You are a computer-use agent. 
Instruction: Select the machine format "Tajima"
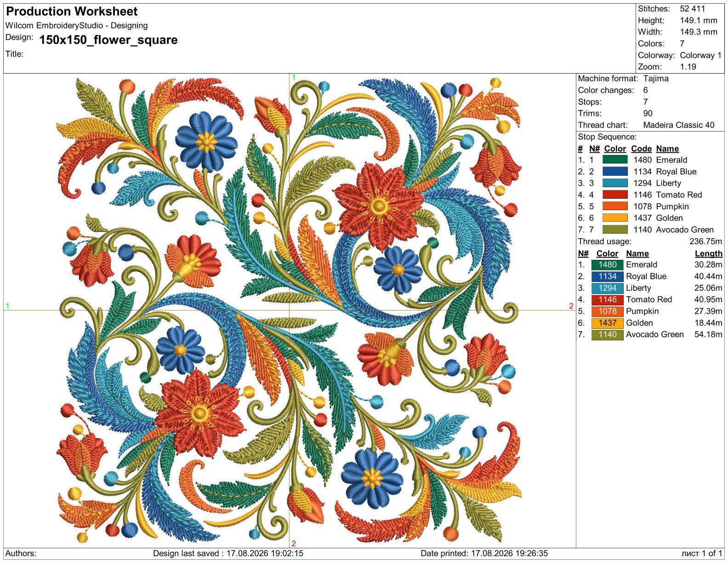(656, 79)
